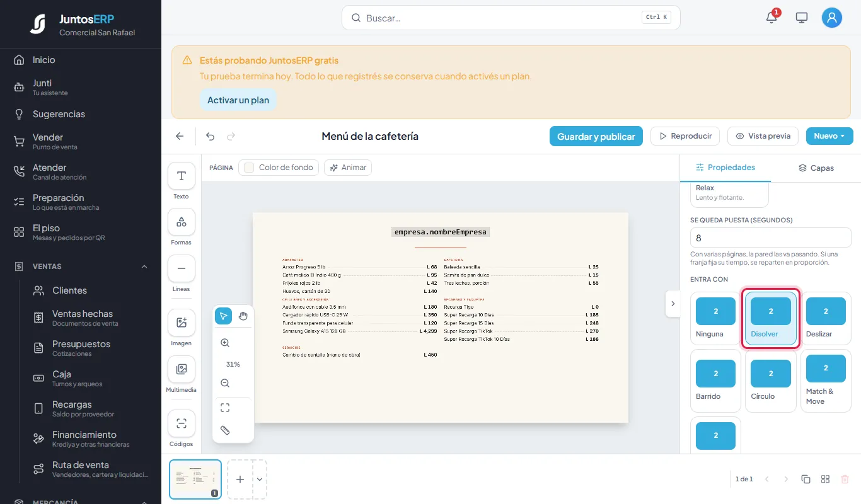Open the user profile avatar
The width and height of the screenshot is (861, 504).
point(832,18)
